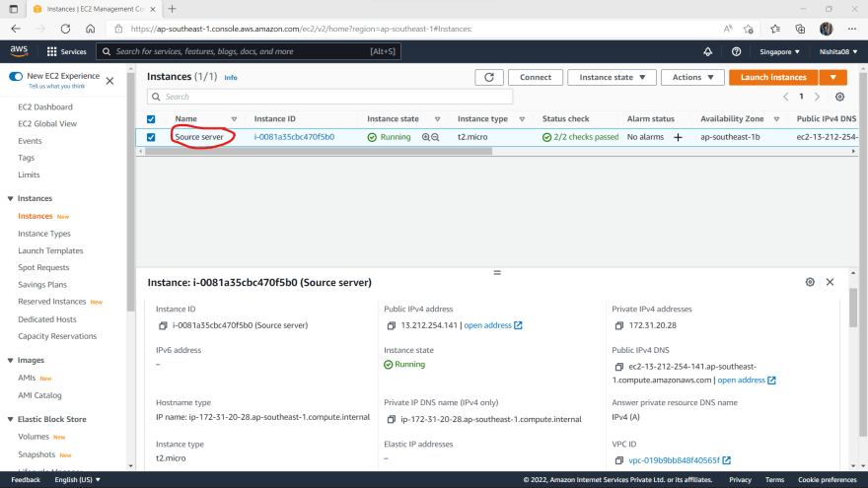
Task: Open address link for public IPv4
Action: pyautogui.click(x=492, y=325)
